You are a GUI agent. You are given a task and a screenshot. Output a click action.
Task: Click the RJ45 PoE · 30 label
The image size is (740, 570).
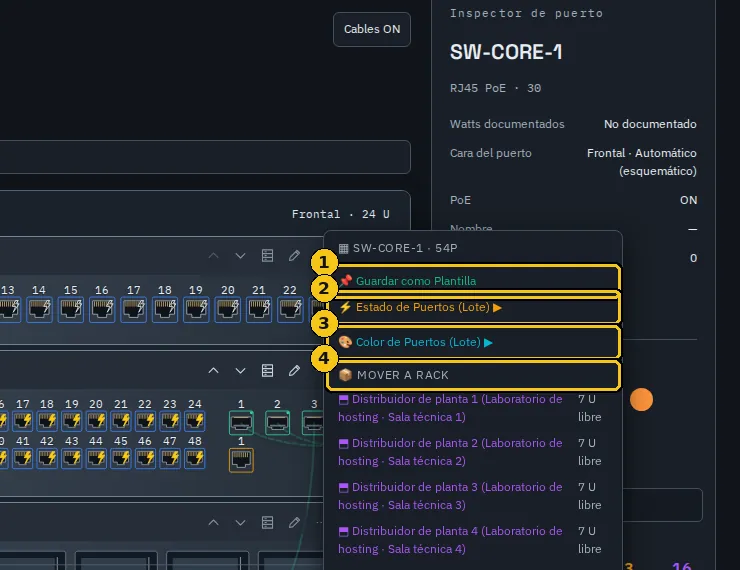pos(496,88)
